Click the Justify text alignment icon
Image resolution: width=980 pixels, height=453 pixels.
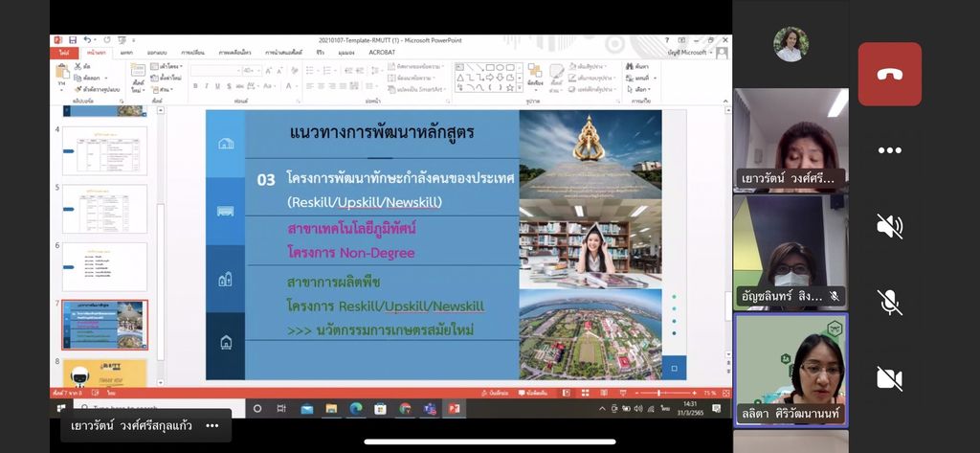[344, 86]
